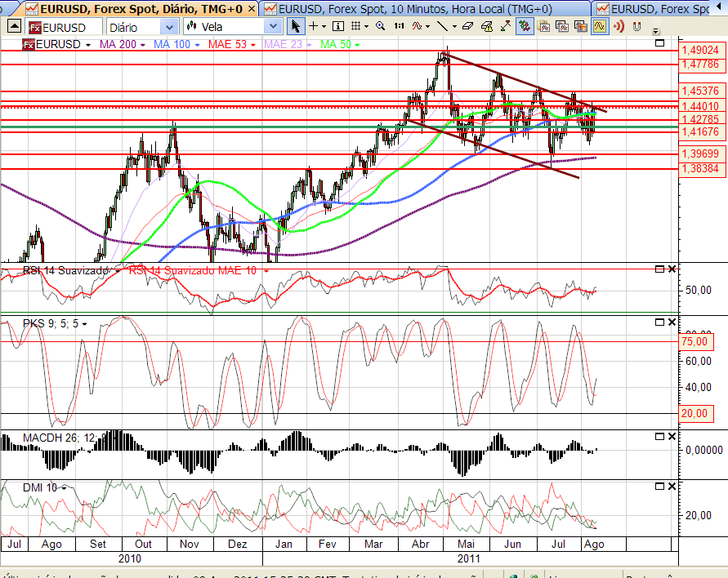Viewport: 728px width, 578px height.
Task: Click the 1,44010 price level marker
Action: 699,106
